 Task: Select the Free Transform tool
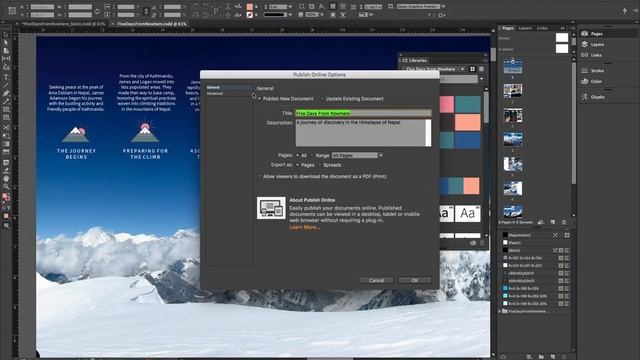click(6, 136)
